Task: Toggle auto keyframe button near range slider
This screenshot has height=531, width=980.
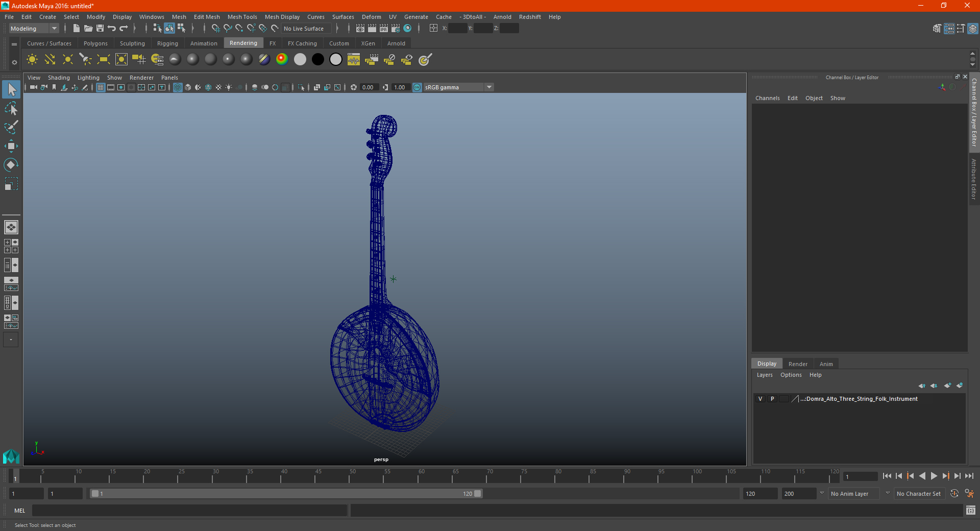Action: 954,494
